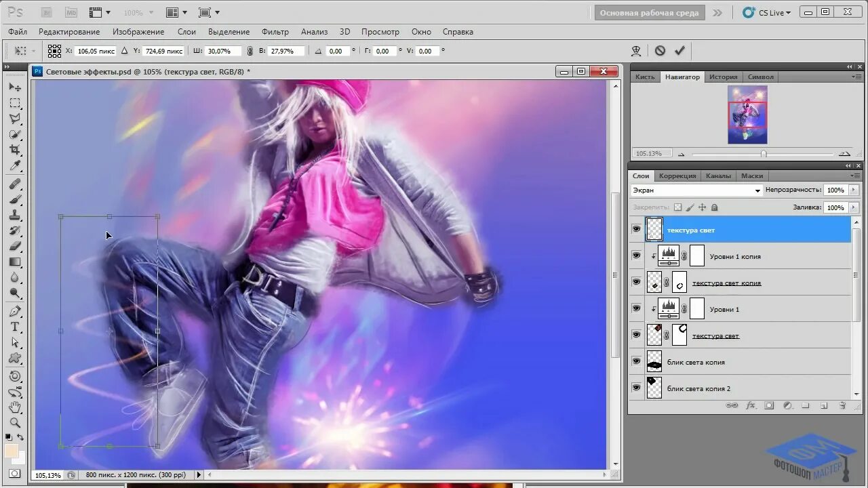
Task: Hide the 'блик света копия' layer
Action: tap(636, 362)
